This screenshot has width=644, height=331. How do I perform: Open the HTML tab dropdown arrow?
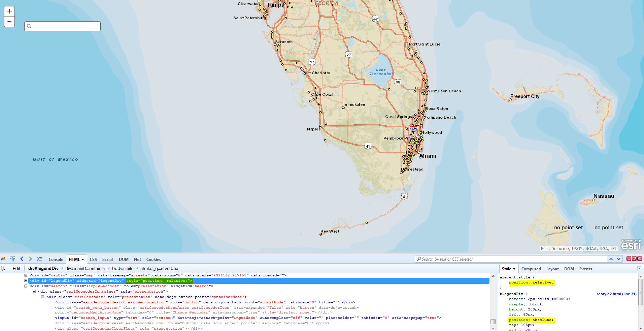83,260
